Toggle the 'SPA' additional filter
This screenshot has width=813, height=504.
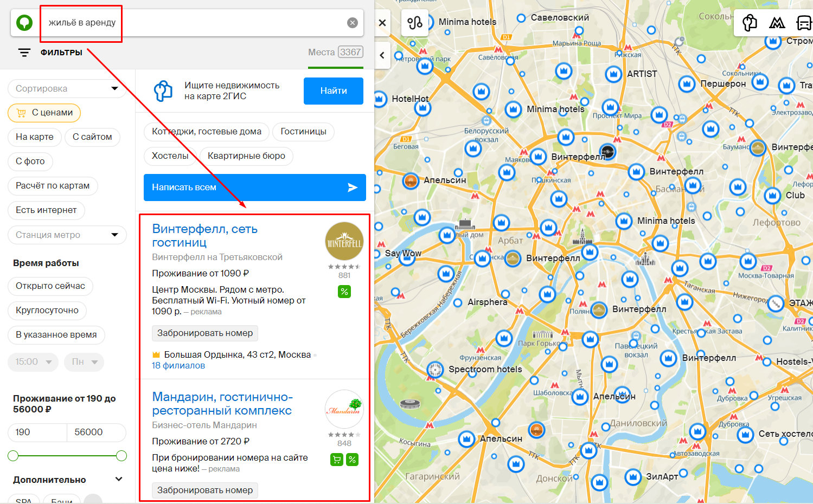tap(23, 499)
